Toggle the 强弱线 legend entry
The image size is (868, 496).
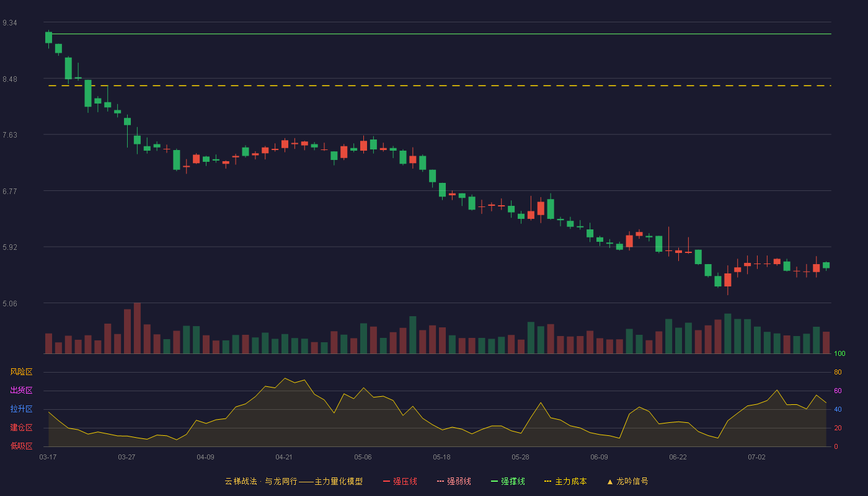click(x=454, y=481)
